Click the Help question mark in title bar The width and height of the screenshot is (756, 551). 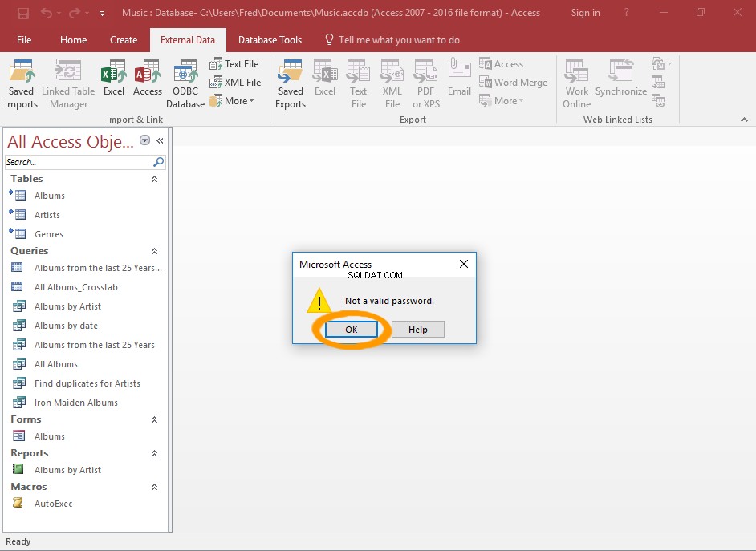pos(626,13)
